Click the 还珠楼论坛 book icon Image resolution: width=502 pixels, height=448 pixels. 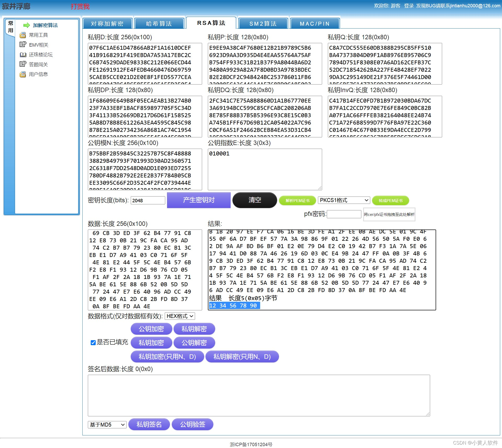point(23,54)
